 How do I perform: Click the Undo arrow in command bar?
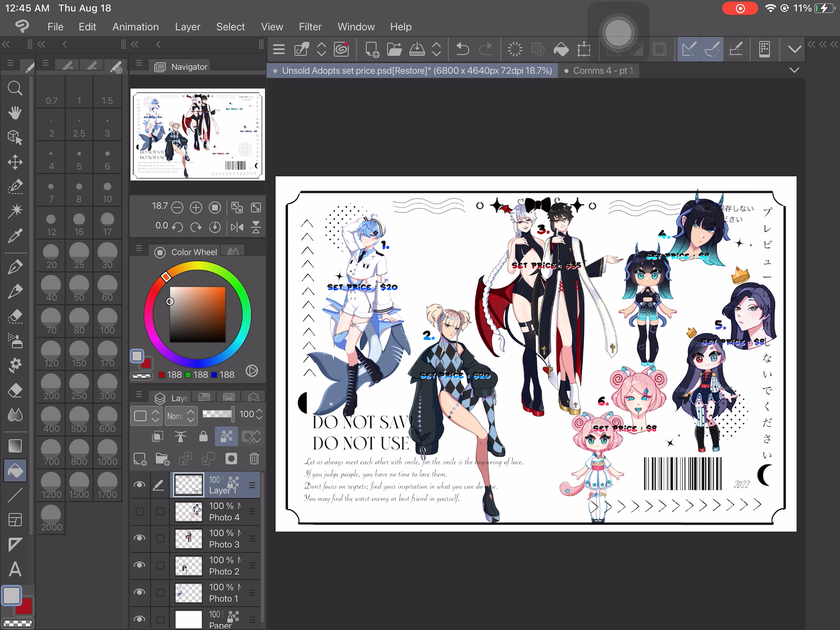(x=462, y=49)
